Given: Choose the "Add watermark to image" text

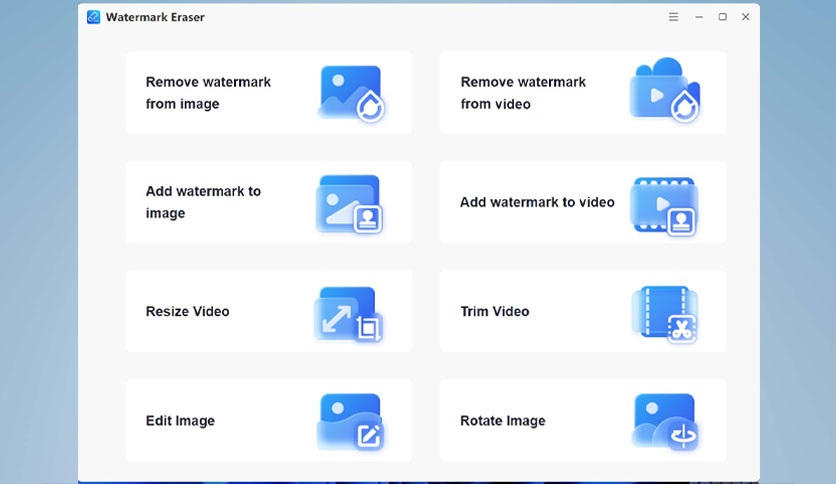Looking at the screenshot, I should (203, 202).
